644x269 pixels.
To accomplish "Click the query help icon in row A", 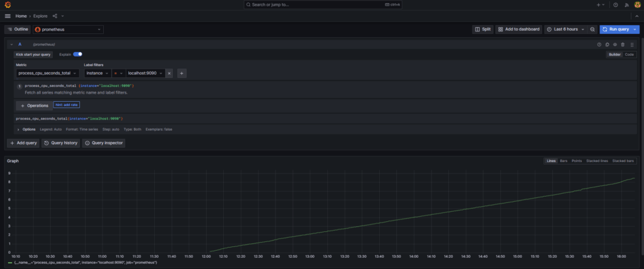I will (x=599, y=45).
